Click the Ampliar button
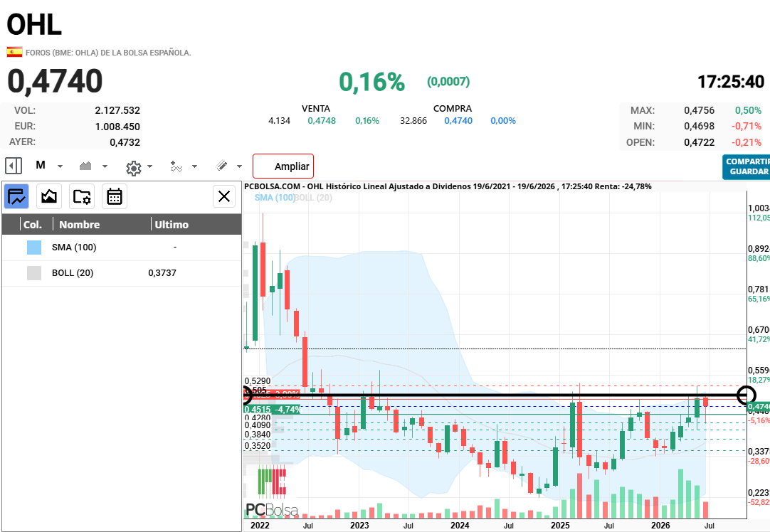Viewport: 770px width, 532px height. [x=283, y=166]
